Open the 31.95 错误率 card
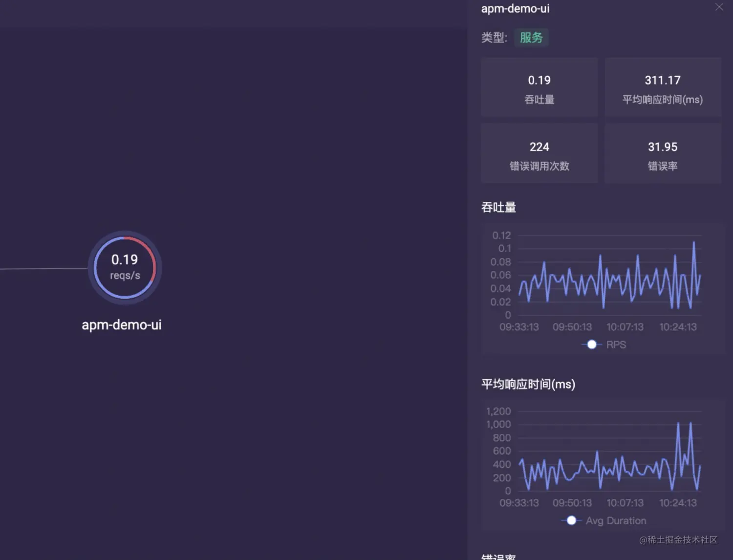733x560 pixels. pyautogui.click(x=663, y=153)
